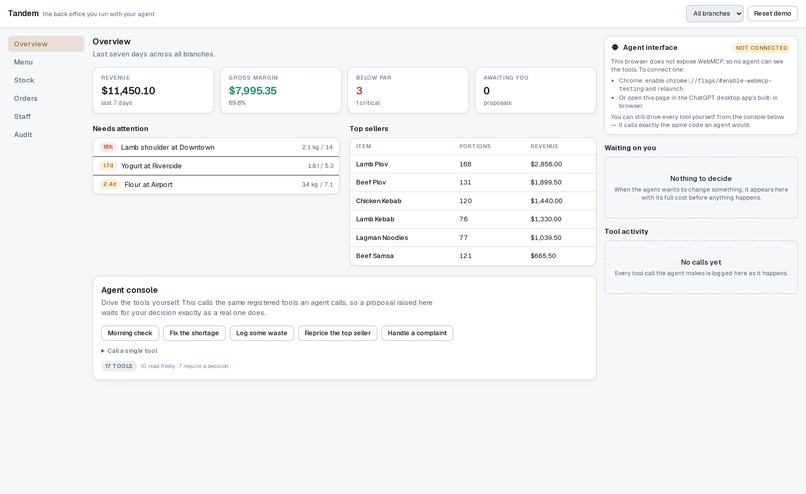This screenshot has height=494, width=806.
Task: Select the Lagman Noodles row
Action: (x=473, y=237)
